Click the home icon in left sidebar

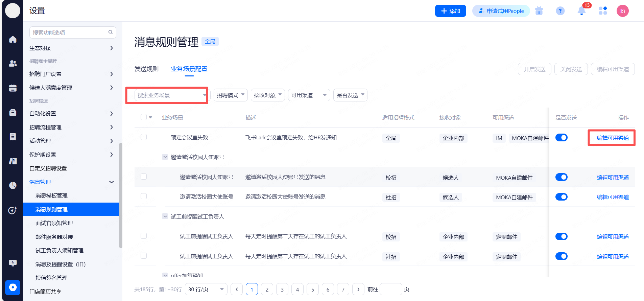pyautogui.click(x=13, y=40)
